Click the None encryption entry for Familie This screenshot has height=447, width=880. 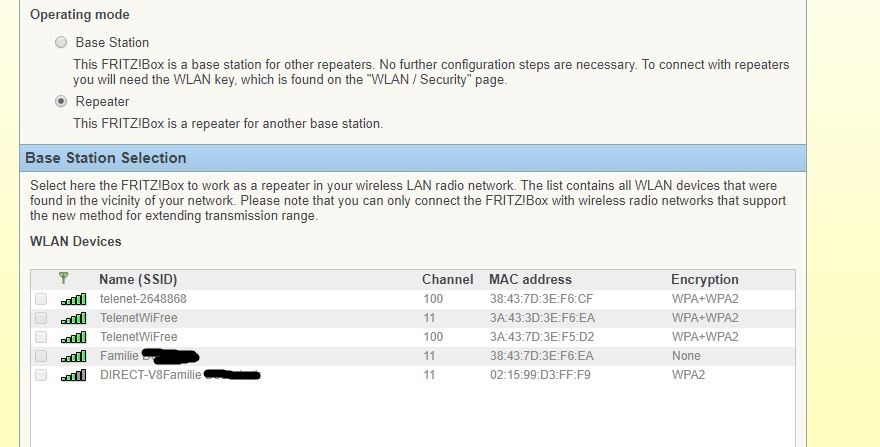[686, 356]
